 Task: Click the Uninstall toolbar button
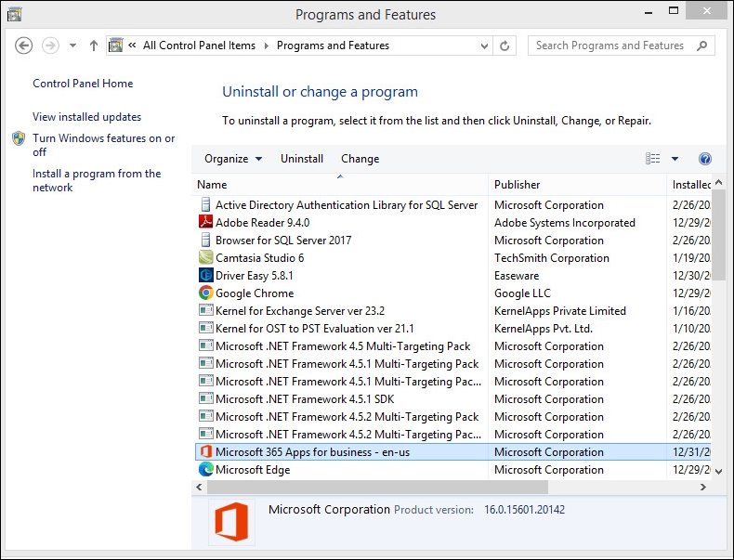pyautogui.click(x=301, y=159)
